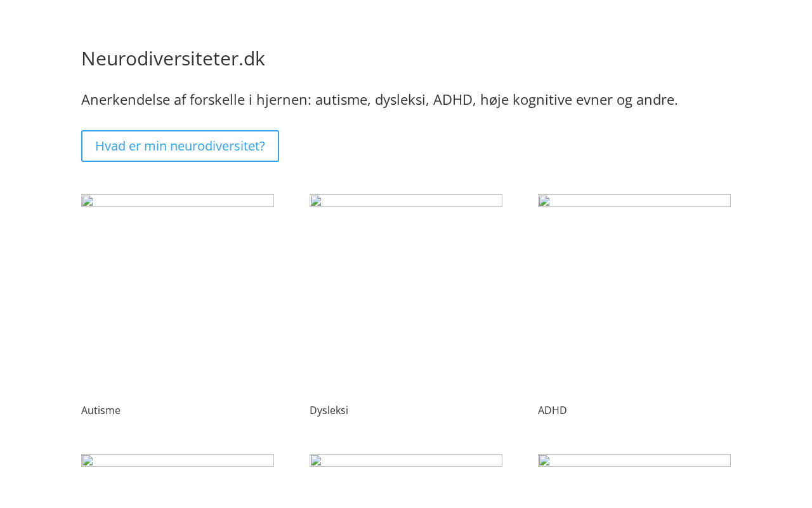Click broken image icon in row below Dysleksi

coord(316,462)
